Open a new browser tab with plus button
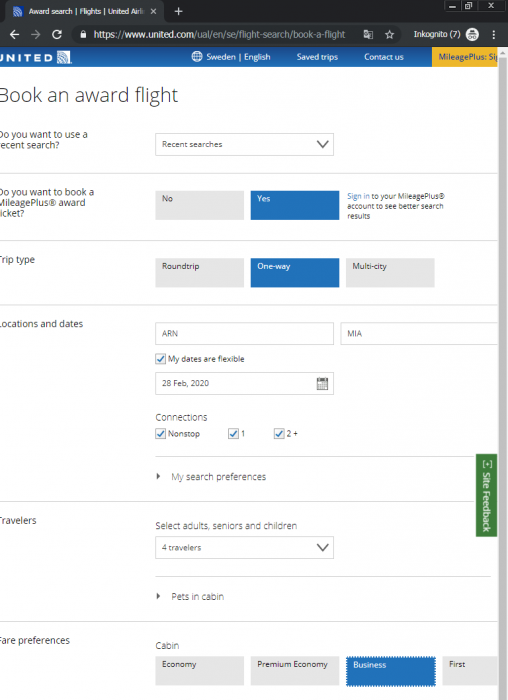Viewport: 508px width, 700px height. (x=179, y=12)
